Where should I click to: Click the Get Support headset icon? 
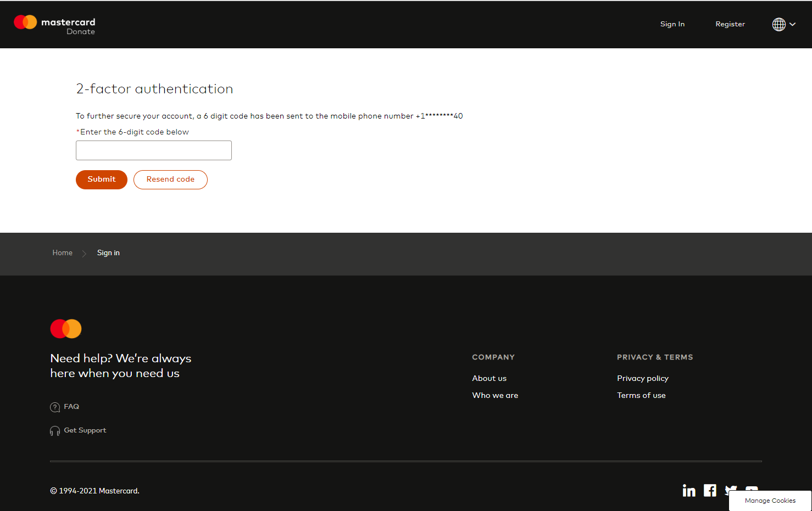pyautogui.click(x=55, y=431)
